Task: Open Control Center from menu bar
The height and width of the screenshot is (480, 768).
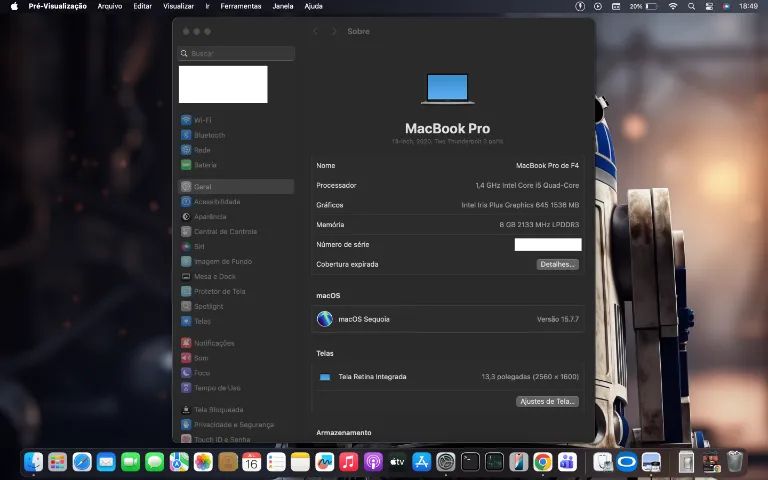Action: point(709,6)
